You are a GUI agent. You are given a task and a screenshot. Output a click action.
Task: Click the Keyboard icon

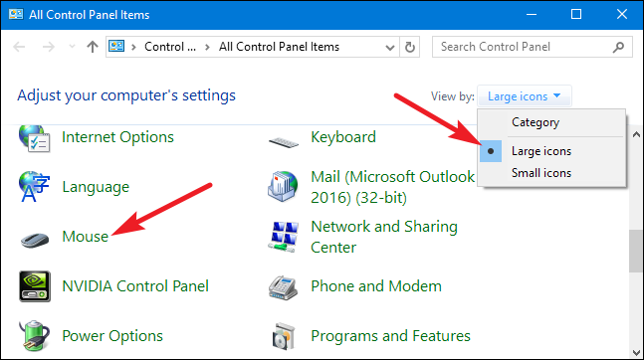pos(284,142)
